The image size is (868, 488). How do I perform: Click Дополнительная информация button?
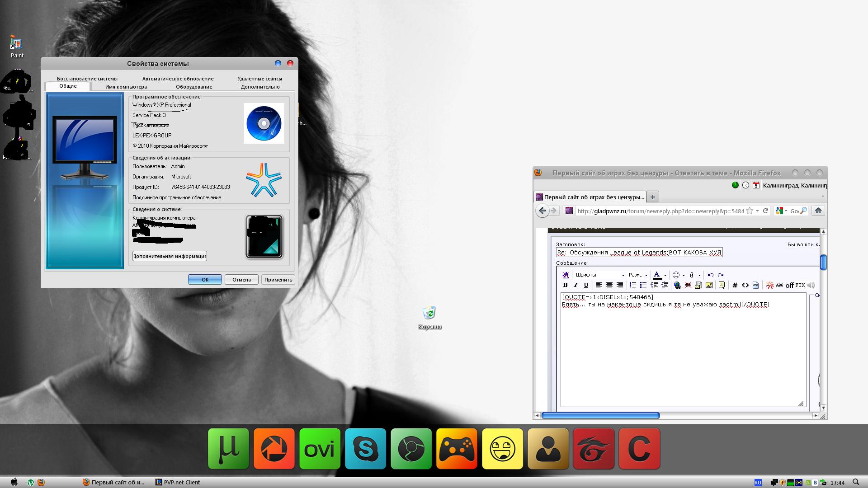click(170, 256)
